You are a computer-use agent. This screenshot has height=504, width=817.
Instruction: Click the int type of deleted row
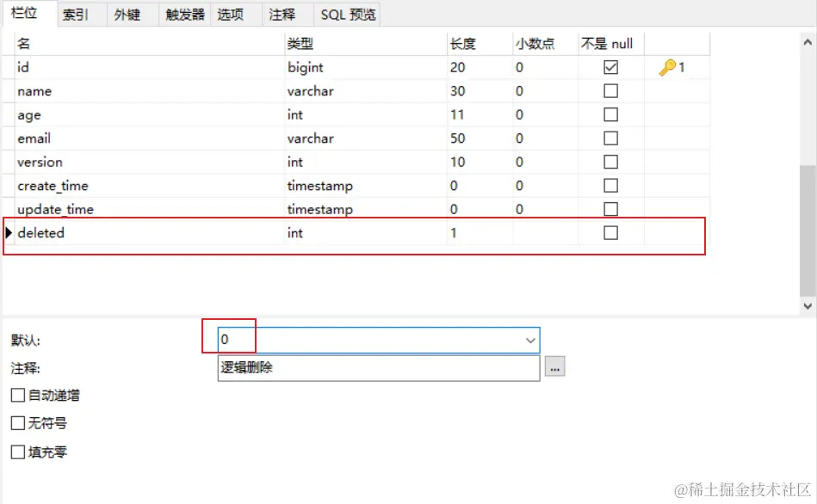366,233
